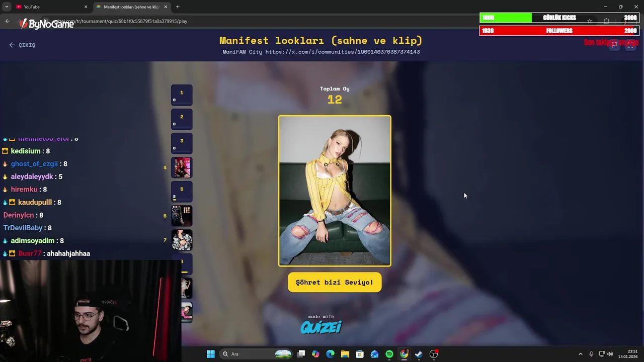Click the main yellow-shirt photo card

[x=335, y=191]
